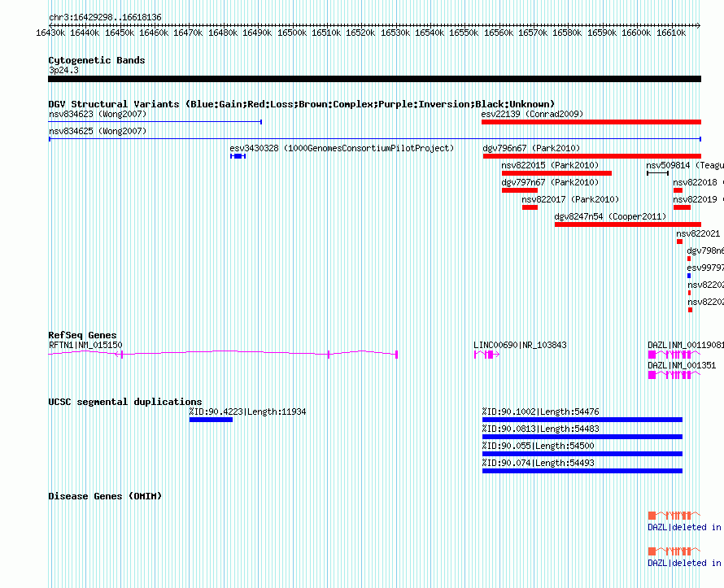Viewport: 724px width, 588px height.
Task: Open the %ID:90.055|Length:54500 duplication label
Action: [539, 446]
